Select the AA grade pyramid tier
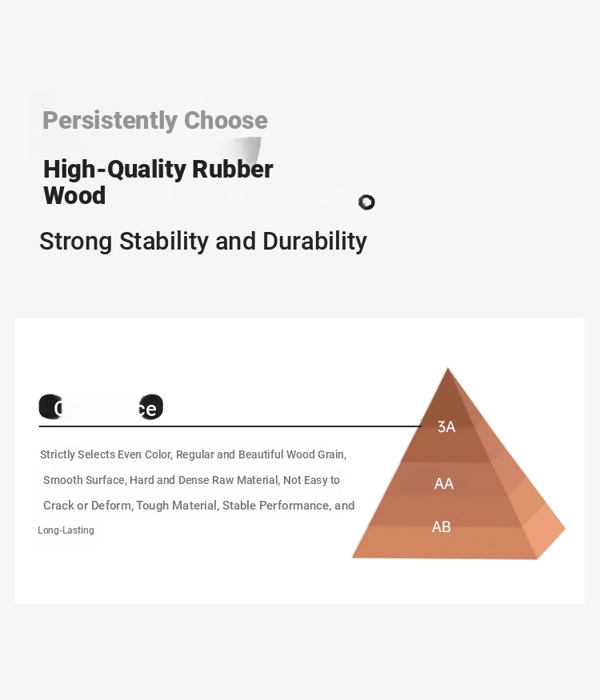 tap(444, 483)
